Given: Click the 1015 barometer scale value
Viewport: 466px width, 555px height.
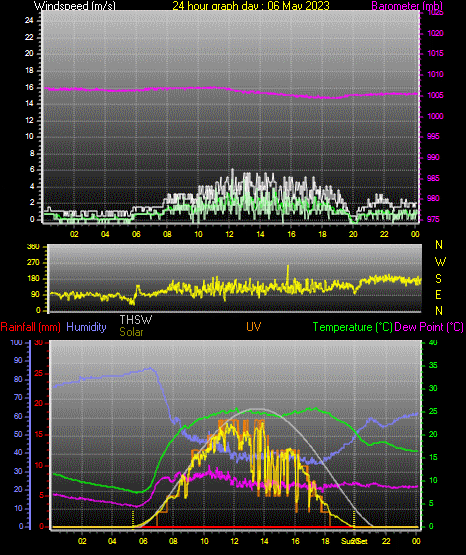Looking at the screenshot, I should click(435, 53).
